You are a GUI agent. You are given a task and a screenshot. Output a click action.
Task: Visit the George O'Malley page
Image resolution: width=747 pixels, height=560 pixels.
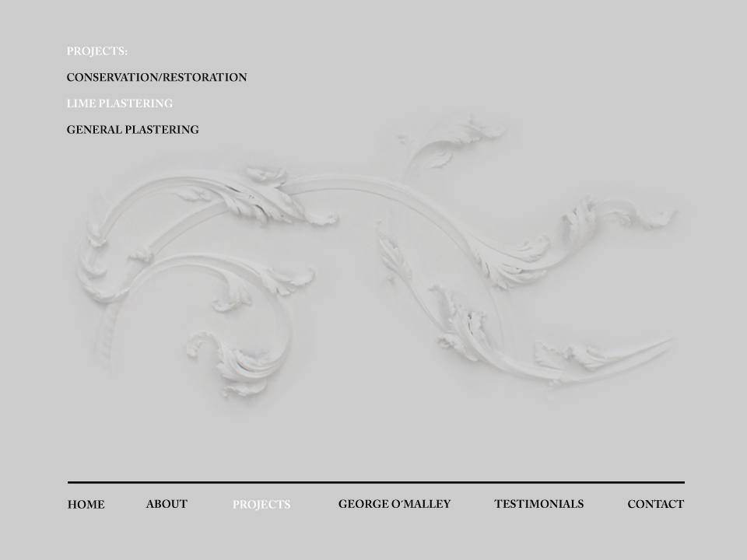(x=394, y=504)
